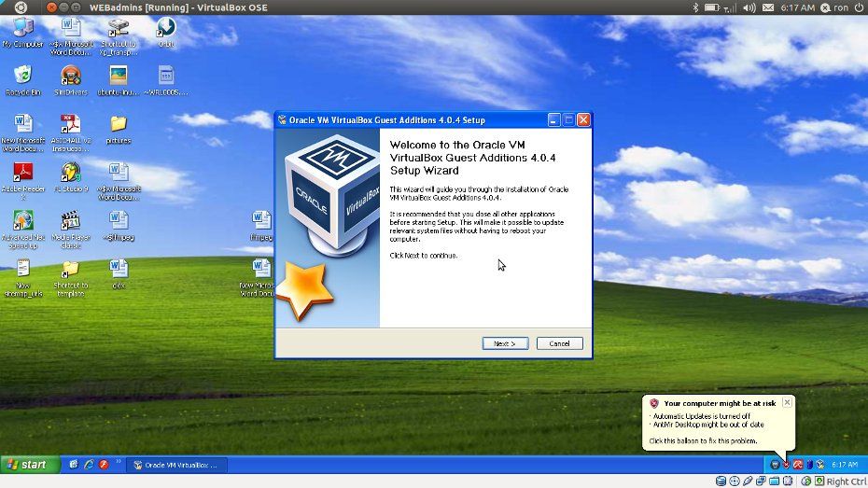Click the VirtualBox USB devices indicator
This screenshot has height=488, width=868.
click(748, 481)
